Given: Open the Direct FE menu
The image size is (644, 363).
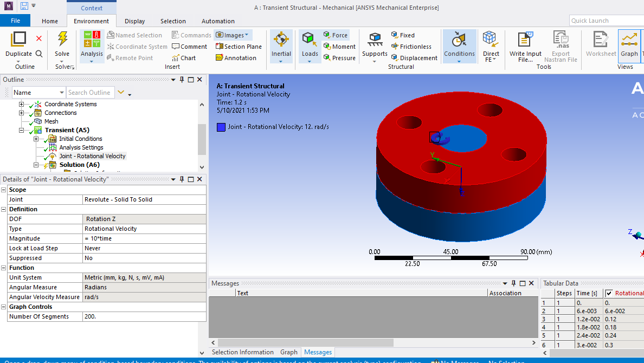Looking at the screenshot, I should tap(491, 47).
